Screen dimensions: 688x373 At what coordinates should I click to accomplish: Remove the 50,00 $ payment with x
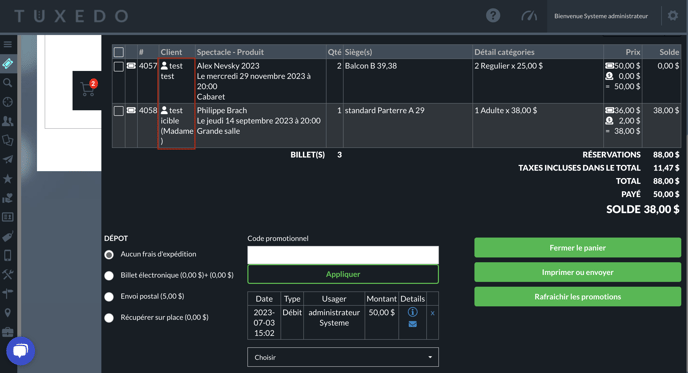pos(433,313)
